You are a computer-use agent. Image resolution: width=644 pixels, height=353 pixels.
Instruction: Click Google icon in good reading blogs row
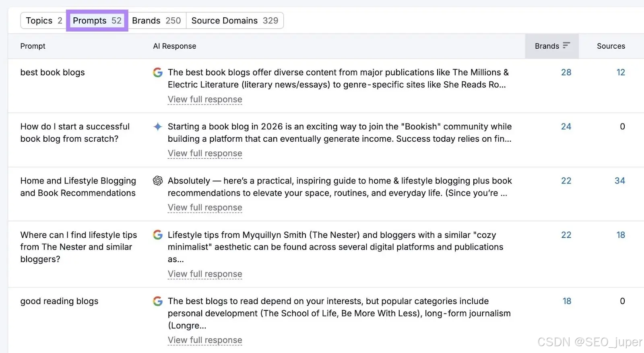coord(158,301)
